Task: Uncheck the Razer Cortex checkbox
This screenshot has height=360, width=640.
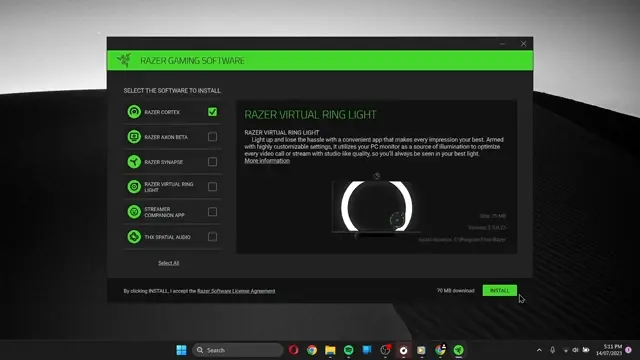Action: pos(212,112)
